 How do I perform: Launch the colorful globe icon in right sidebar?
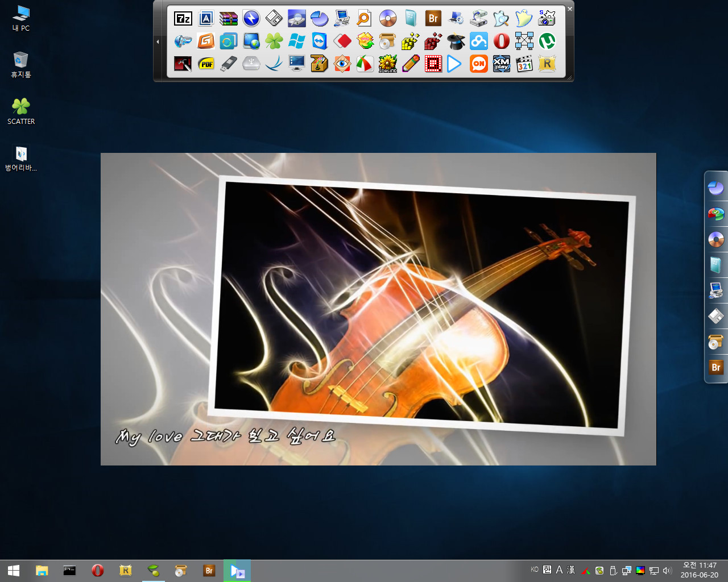715,214
